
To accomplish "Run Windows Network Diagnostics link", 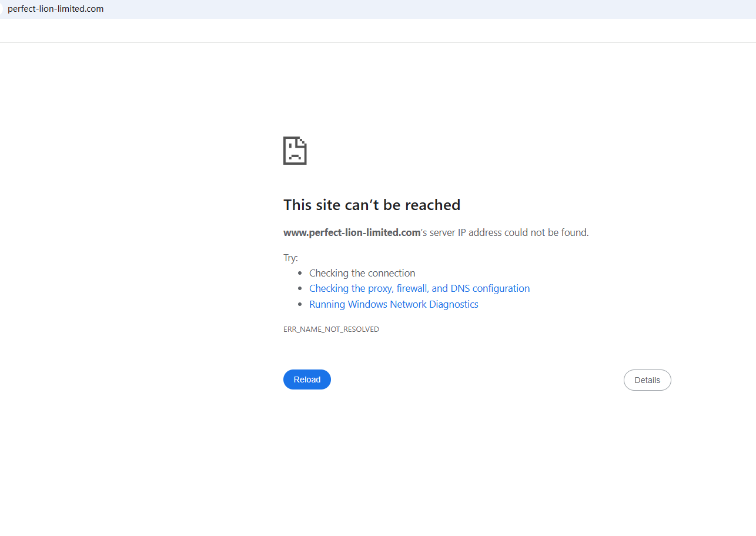I will [393, 304].
